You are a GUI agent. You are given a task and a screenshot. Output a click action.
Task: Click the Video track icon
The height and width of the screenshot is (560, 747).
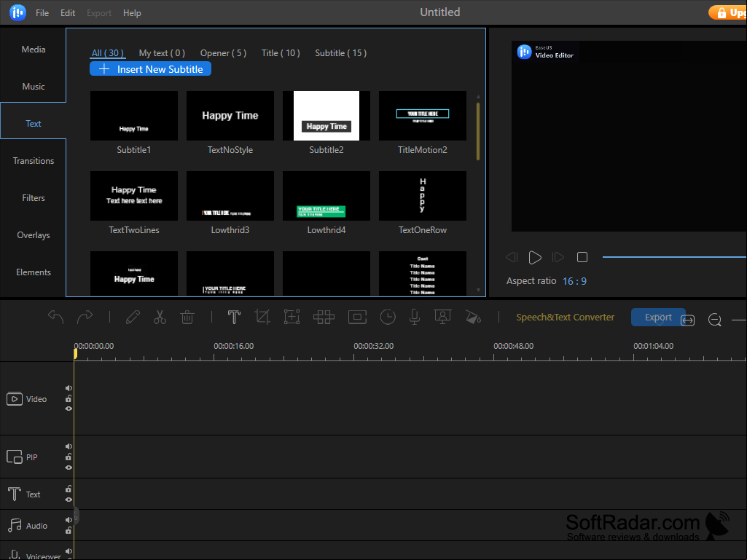click(15, 398)
